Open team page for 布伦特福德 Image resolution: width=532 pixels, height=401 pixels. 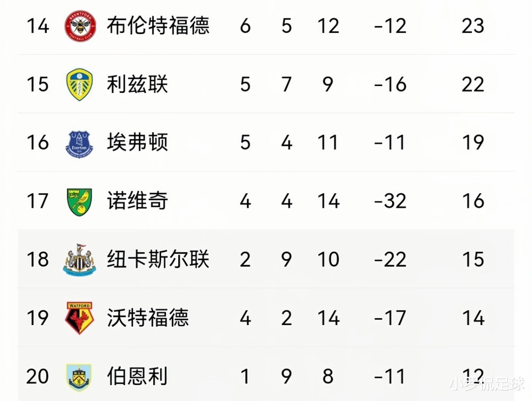[x=158, y=26]
